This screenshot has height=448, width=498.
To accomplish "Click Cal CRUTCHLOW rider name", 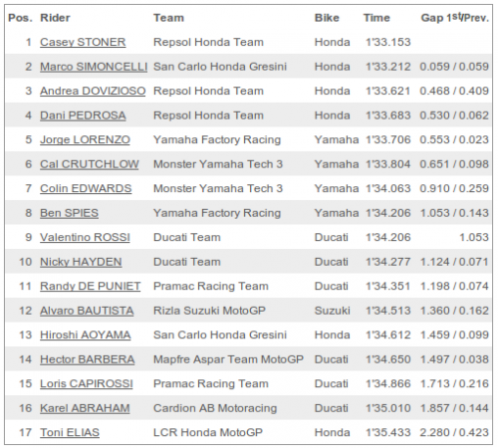I will pos(90,164).
